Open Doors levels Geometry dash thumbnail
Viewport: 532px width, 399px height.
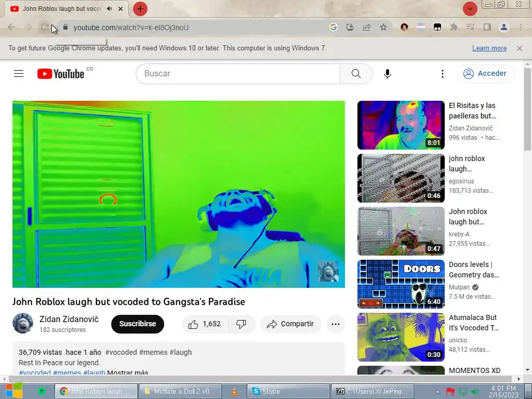401,284
